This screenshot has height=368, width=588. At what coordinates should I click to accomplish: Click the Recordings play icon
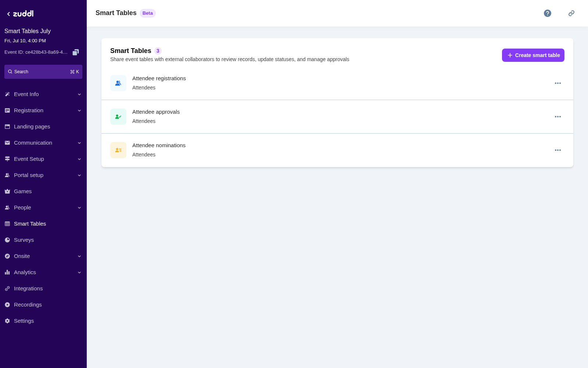coord(7,305)
